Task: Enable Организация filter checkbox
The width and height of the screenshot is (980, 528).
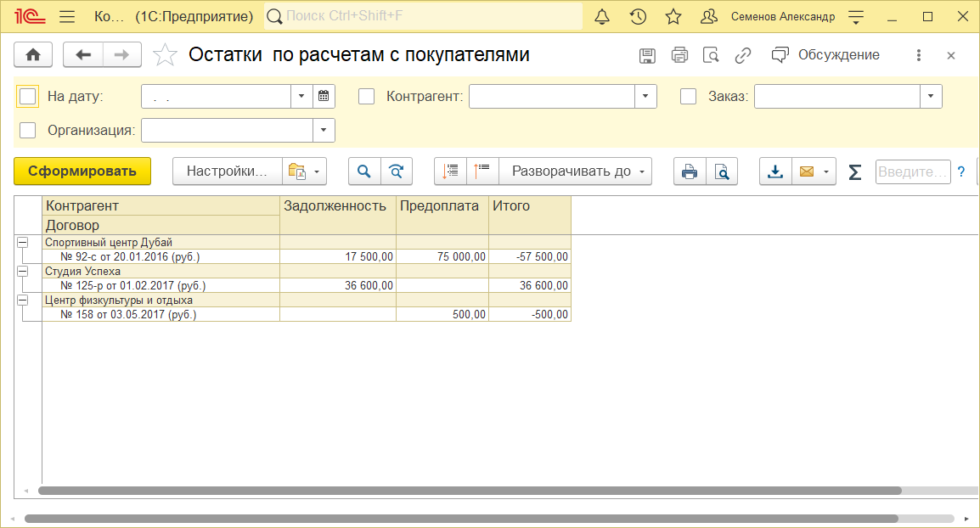Action: pos(27,130)
